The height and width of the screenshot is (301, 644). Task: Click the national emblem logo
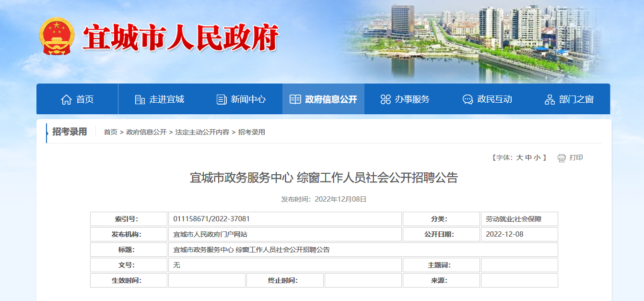pos(57,36)
